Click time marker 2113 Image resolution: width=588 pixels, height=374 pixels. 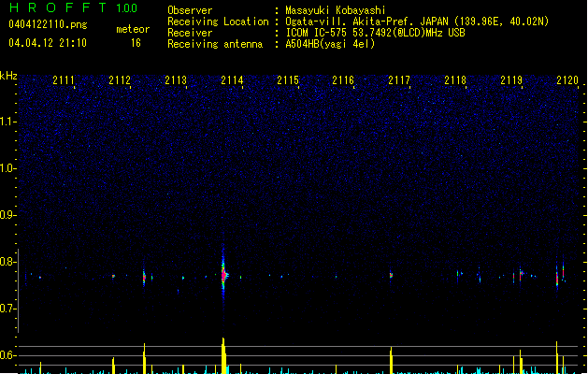[x=176, y=80]
